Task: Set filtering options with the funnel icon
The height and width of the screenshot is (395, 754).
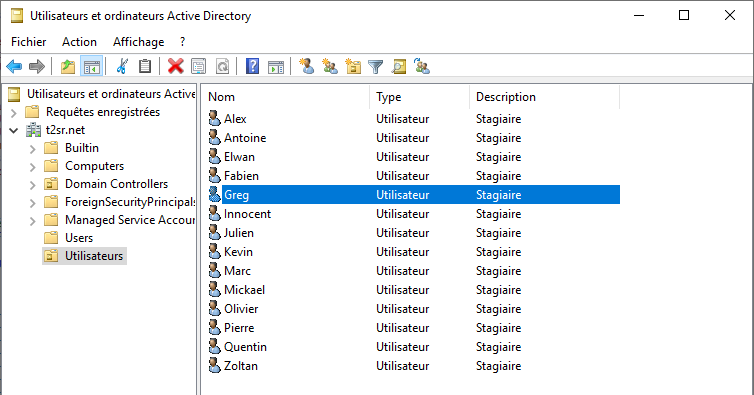Action: pos(376,66)
